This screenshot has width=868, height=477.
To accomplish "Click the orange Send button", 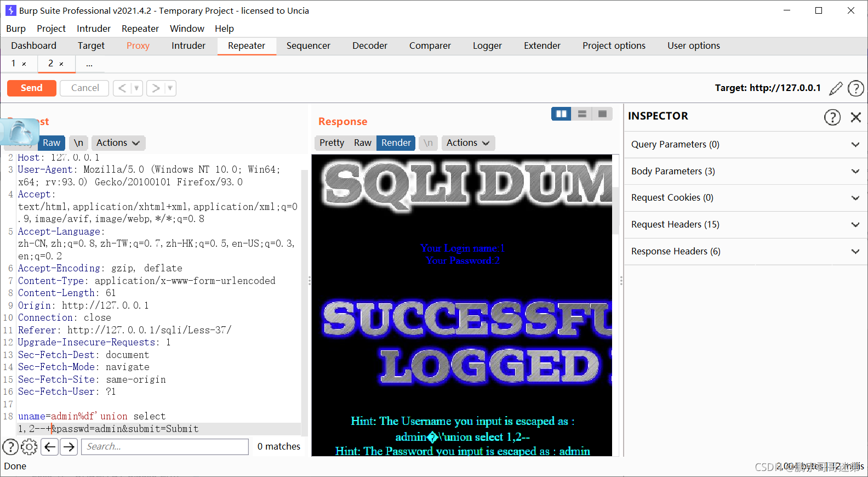I will tap(32, 88).
